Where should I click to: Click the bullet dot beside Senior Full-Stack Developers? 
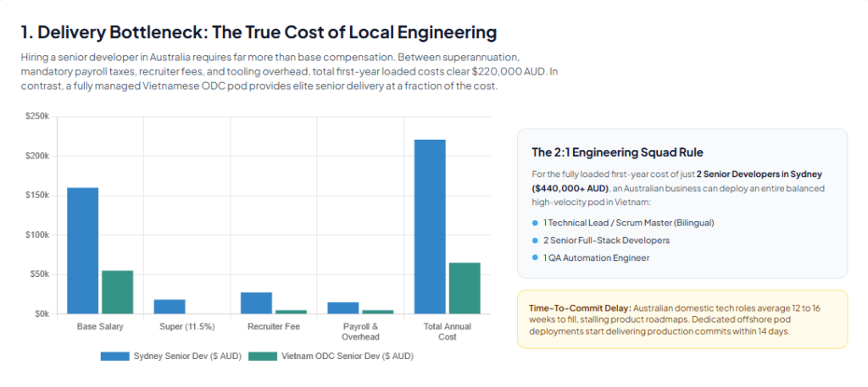pos(535,240)
